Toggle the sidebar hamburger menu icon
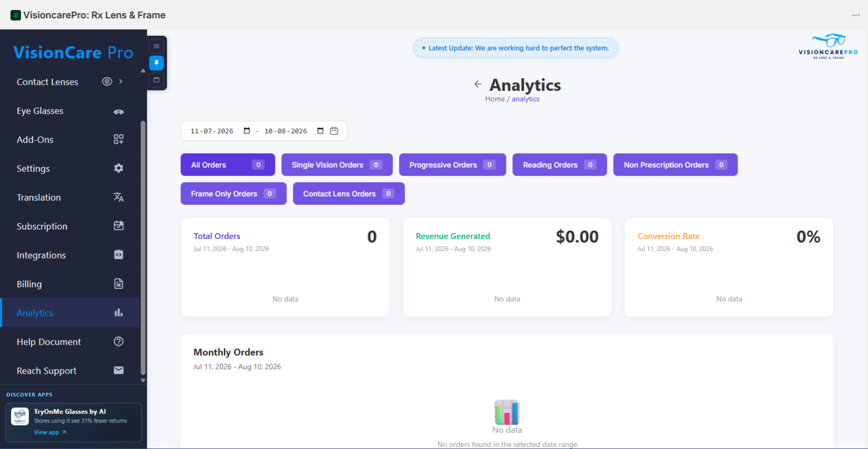The width and height of the screenshot is (868, 449). 156,46
